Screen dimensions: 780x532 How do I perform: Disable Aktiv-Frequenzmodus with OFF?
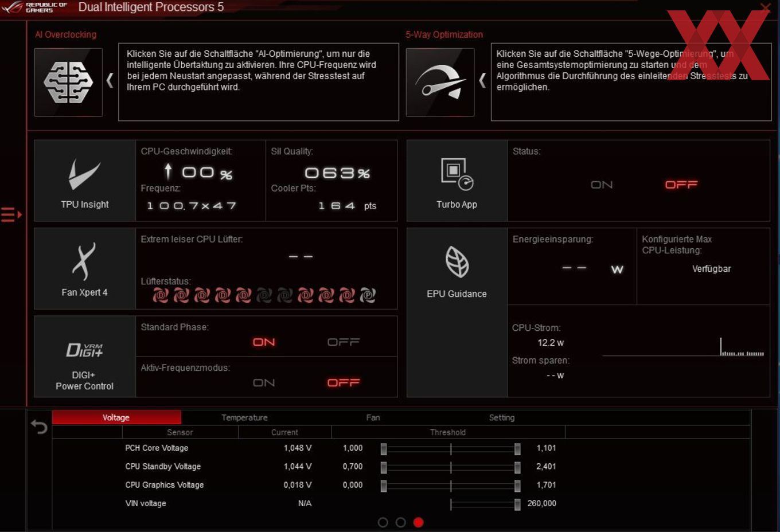[x=344, y=383]
